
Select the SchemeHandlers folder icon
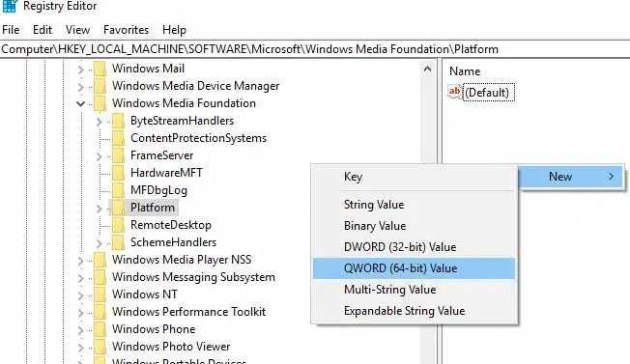tap(119, 242)
